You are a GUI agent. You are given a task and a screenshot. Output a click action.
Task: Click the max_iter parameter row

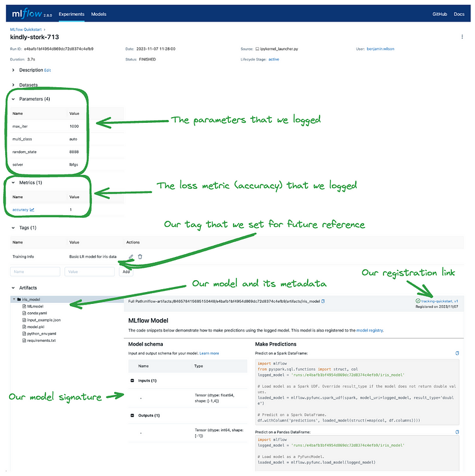tap(67, 126)
